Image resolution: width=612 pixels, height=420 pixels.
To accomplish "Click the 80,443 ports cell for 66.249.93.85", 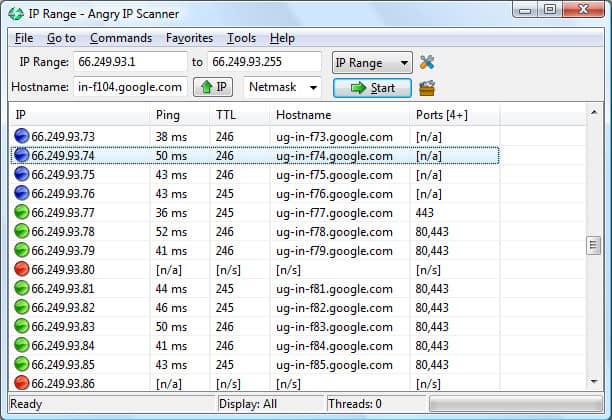I will [x=432, y=365].
